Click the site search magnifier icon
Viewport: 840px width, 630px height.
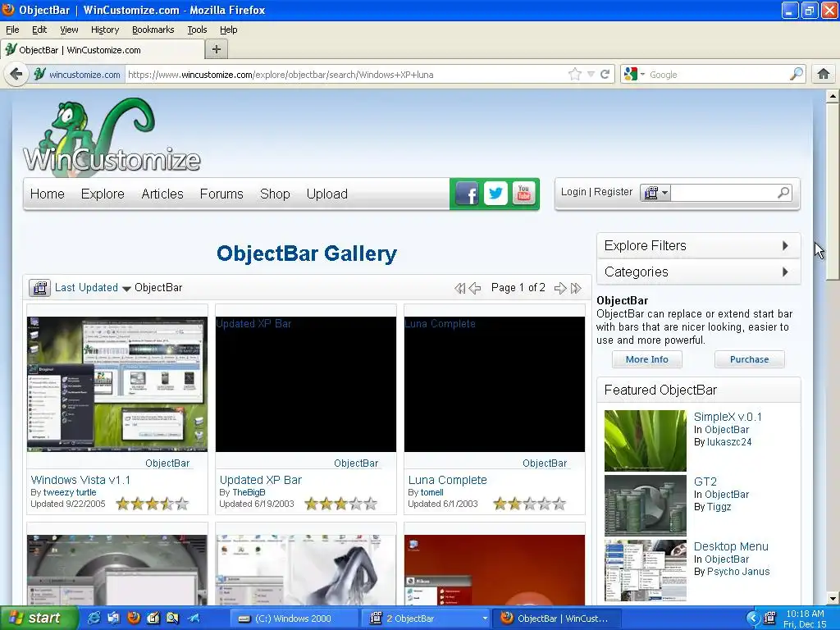[x=783, y=192]
